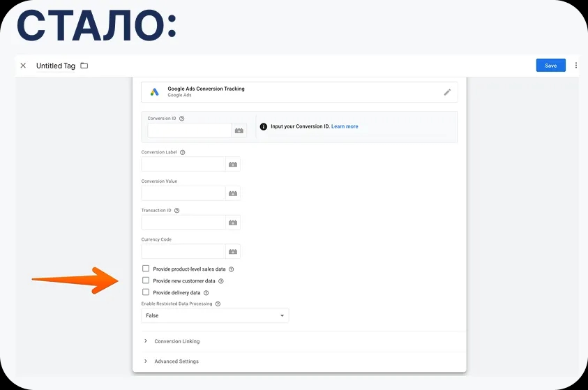Open help for Conversion Label
The width and height of the screenshot is (588, 390).
tap(183, 152)
